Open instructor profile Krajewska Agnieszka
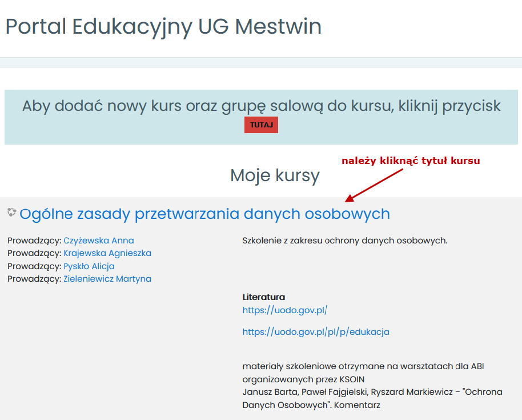The height and width of the screenshot is (420, 522). [x=107, y=253]
